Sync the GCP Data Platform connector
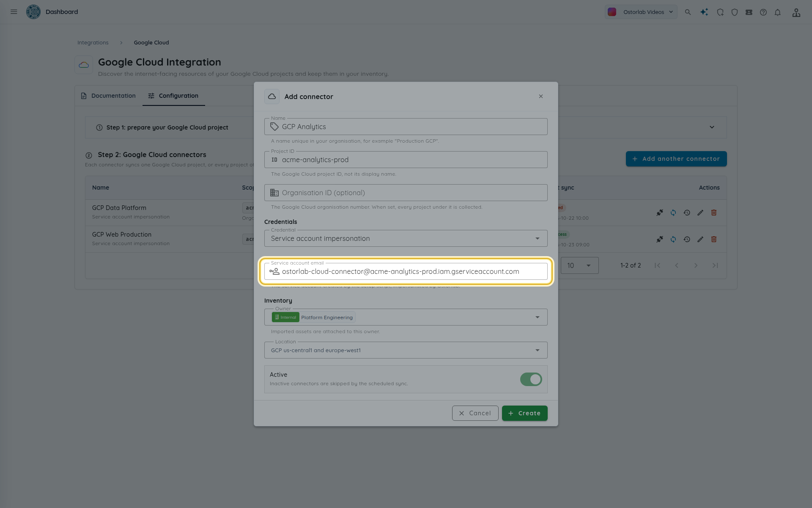 click(x=673, y=213)
